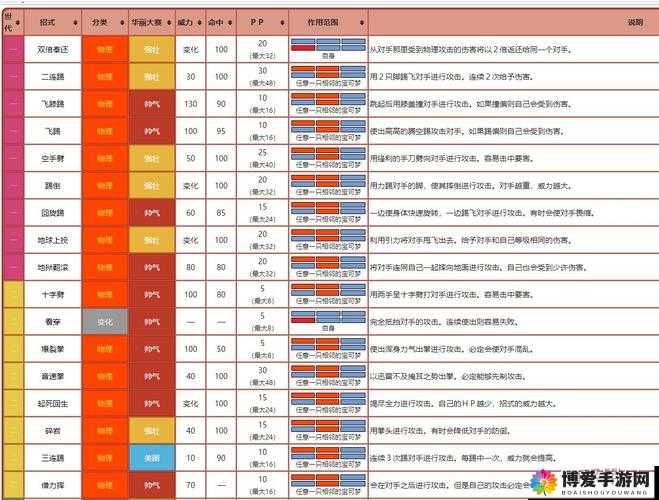Click gray 变化 category cell in 看穿 row
659x500 pixels.
(105, 322)
